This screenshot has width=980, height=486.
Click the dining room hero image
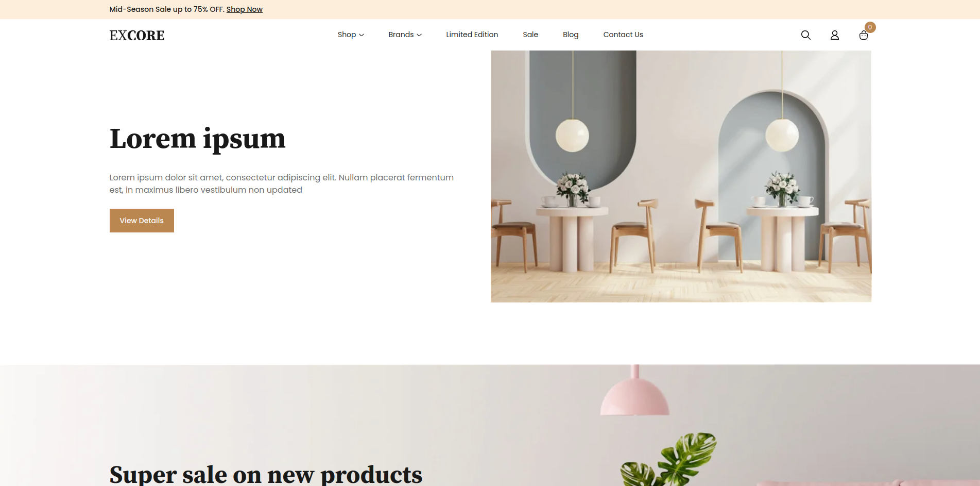click(681, 176)
